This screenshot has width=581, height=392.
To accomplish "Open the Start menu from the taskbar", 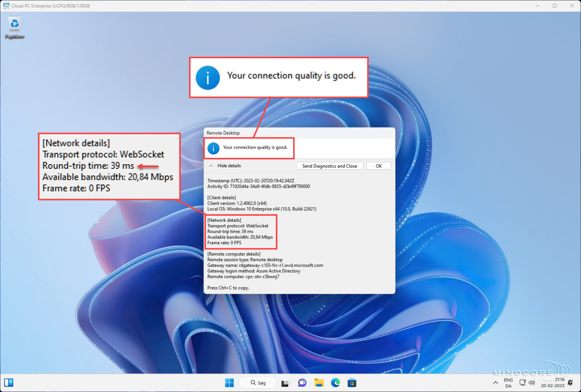I will (229, 383).
